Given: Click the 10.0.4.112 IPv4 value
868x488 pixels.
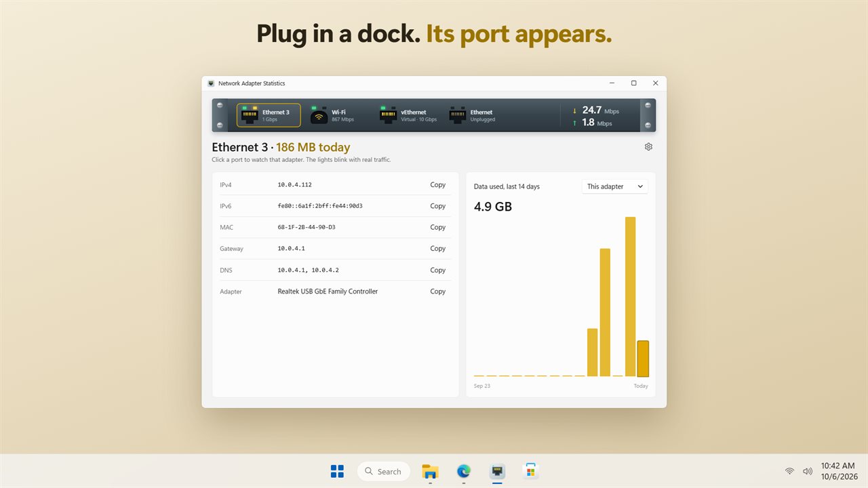Looking at the screenshot, I should click(295, 184).
